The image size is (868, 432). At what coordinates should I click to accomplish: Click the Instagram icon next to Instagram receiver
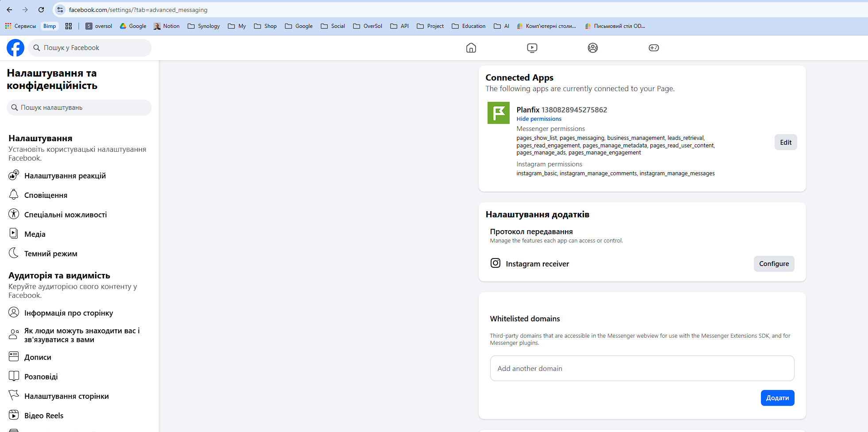(495, 263)
